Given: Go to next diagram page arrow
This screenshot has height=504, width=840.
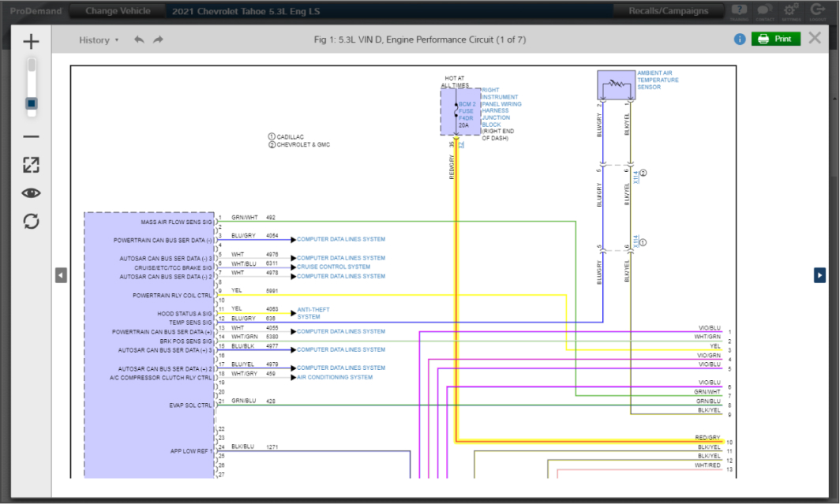Looking at the screenshot, I should click(819, 274).
